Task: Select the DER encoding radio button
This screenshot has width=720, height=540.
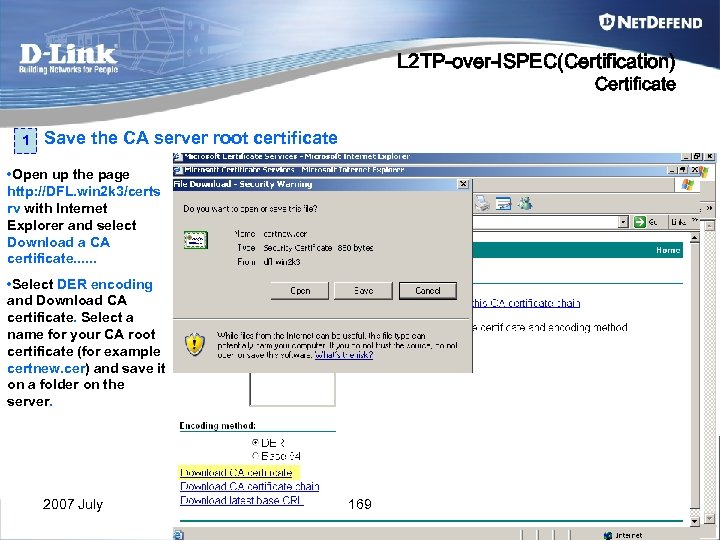Action: (255, 443)
